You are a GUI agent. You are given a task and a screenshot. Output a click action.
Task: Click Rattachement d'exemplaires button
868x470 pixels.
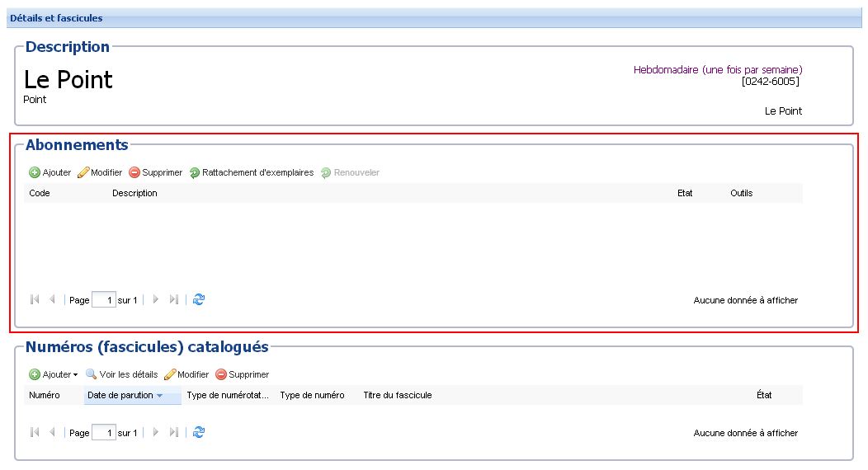click(252, 172)
